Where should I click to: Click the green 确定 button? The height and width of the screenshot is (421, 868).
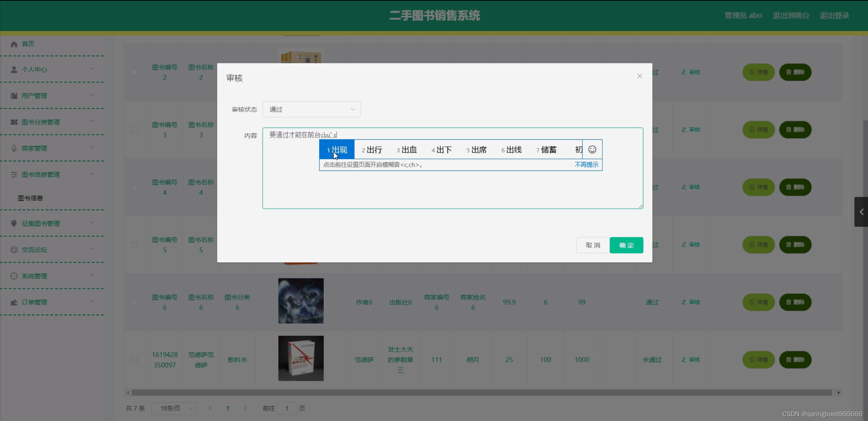626,245
